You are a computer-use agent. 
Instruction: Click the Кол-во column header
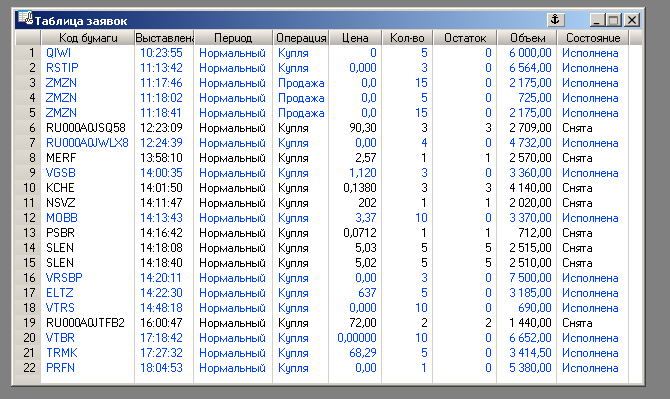coord(407,38)
